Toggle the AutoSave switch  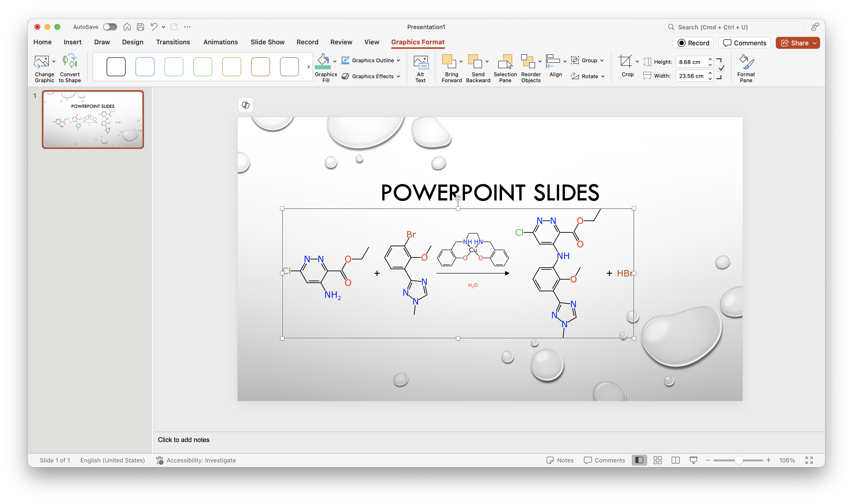(x=110, y=27)
